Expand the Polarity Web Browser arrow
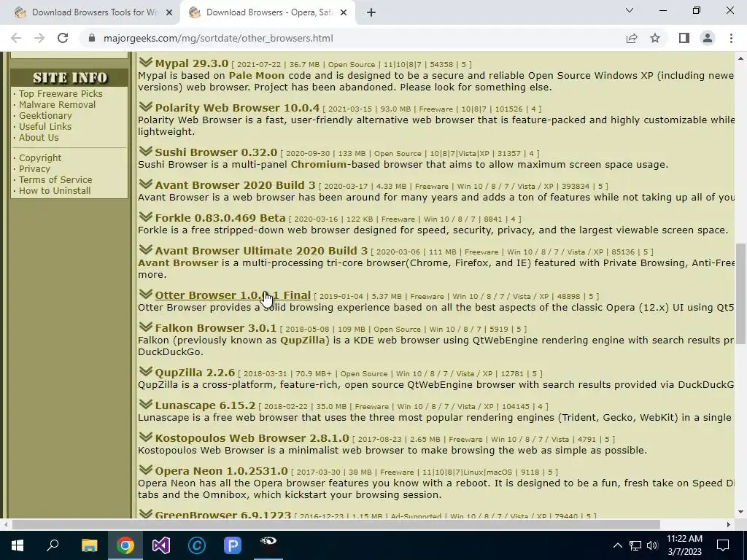The image size is (747, 560). tap(146, 107)
